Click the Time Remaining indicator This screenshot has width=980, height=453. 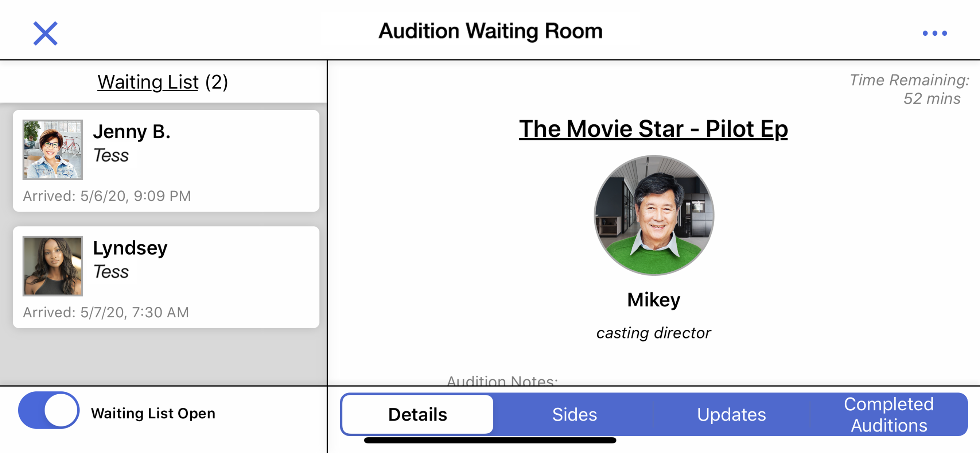[x=909, y=89]
